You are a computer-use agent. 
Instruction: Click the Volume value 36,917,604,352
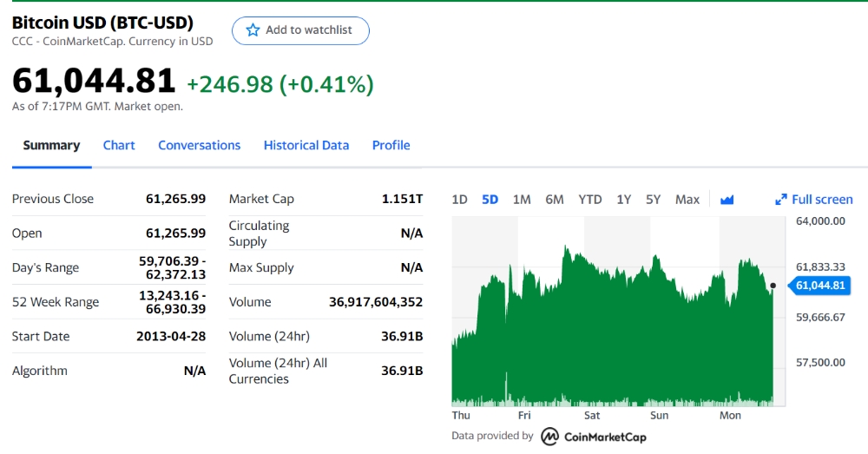376,302
